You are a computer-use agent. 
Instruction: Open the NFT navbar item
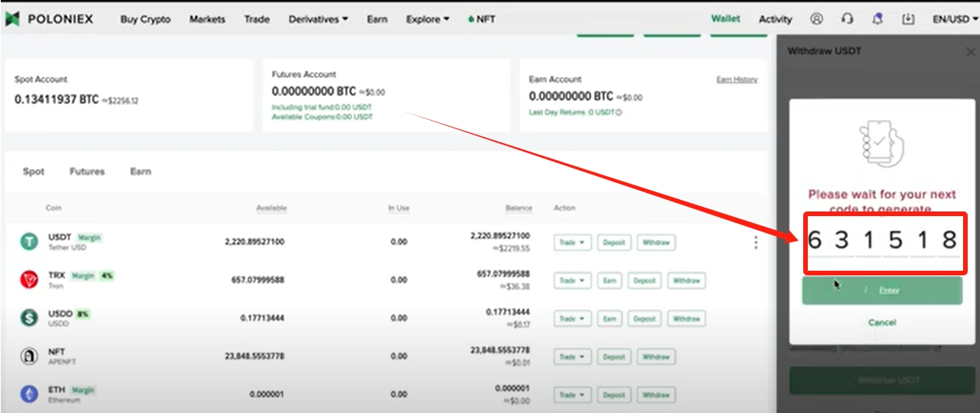point(482,19)
